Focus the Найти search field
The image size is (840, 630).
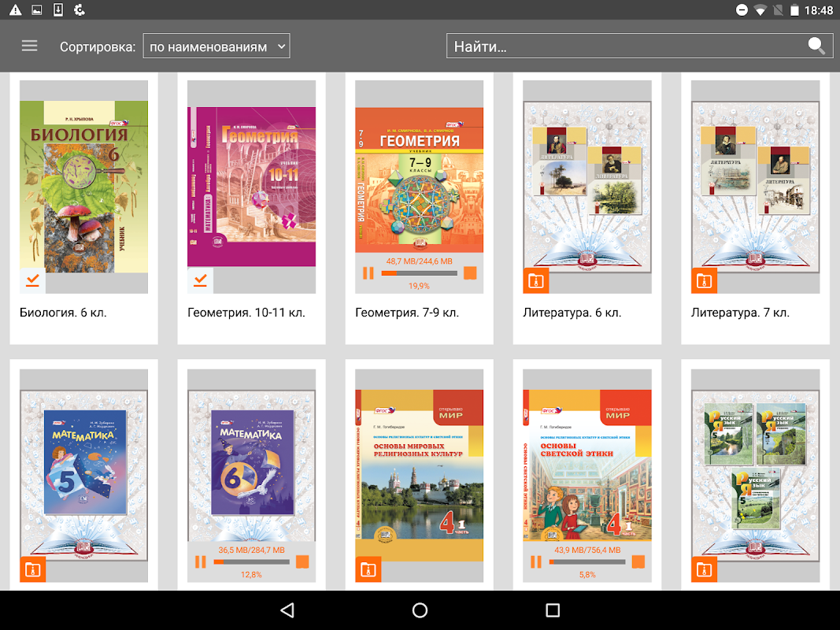click(639, 46)
